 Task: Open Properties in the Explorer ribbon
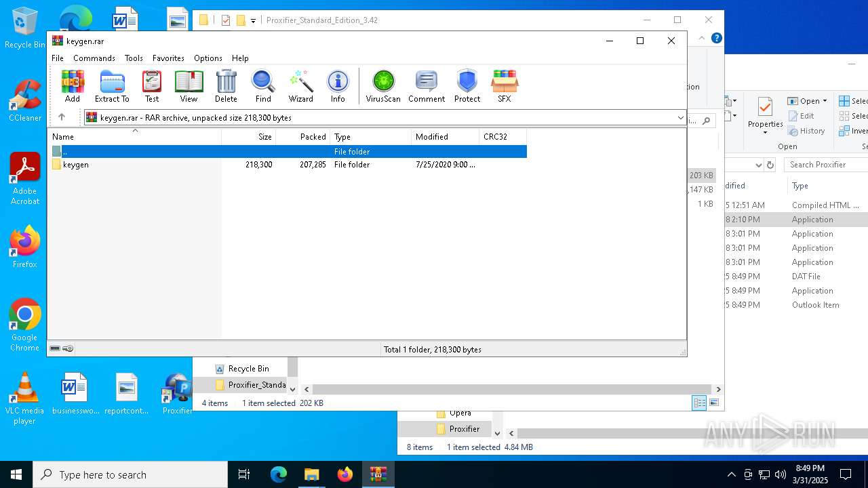click(766, 115)
